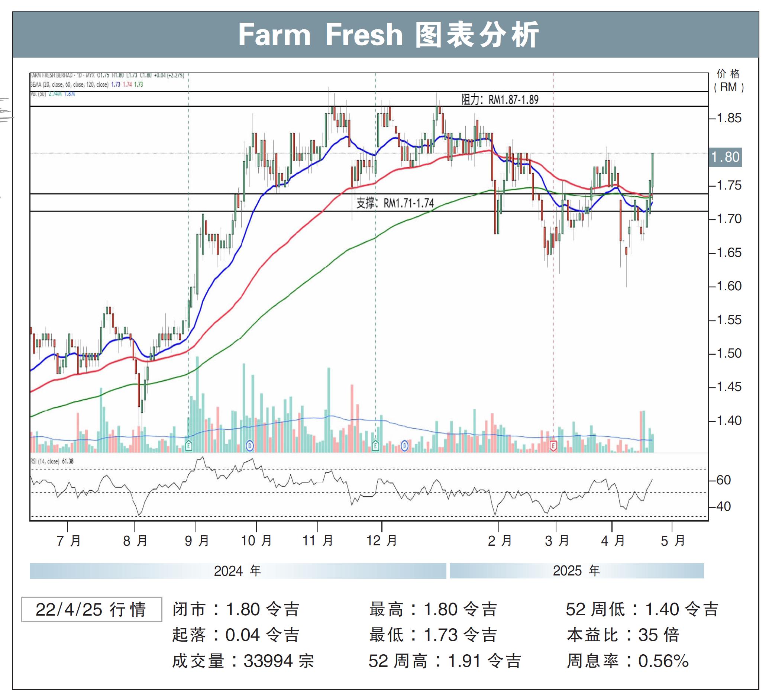Click the 1.85 price axis tick
Screen dimensions: 772x700
click(x=729, y=118)
